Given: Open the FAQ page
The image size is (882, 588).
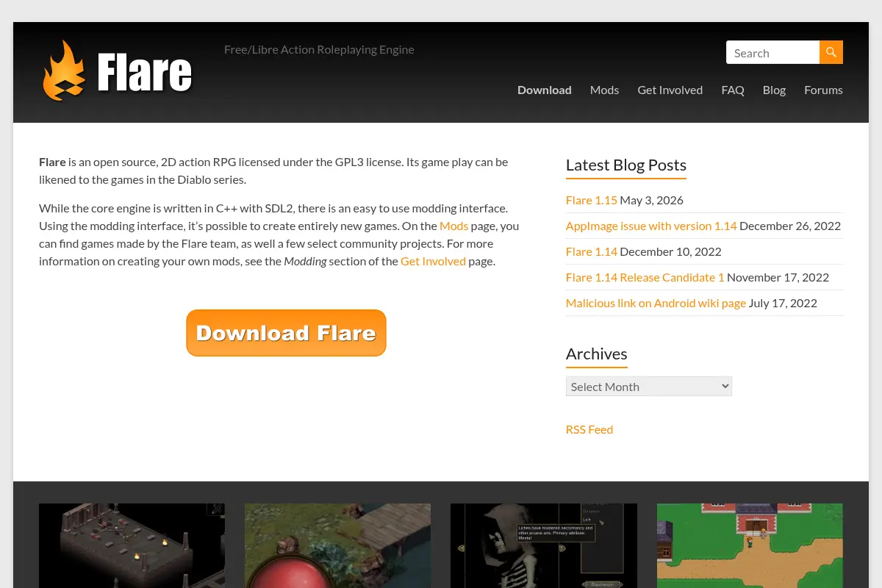Looking at the screenshot, I should click(x=733, y=90).
